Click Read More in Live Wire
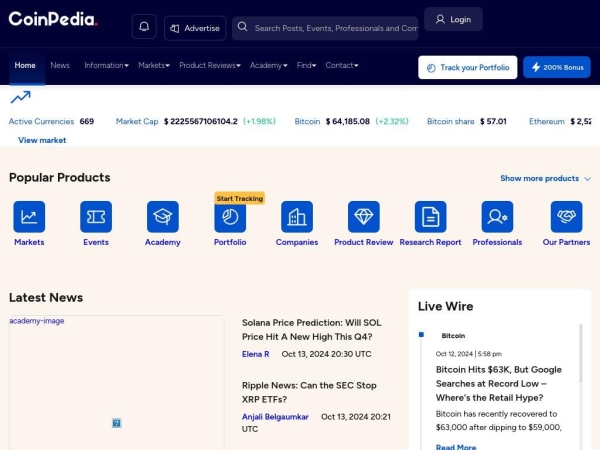This screenshot has width=600, height=450. coord(456,447)
